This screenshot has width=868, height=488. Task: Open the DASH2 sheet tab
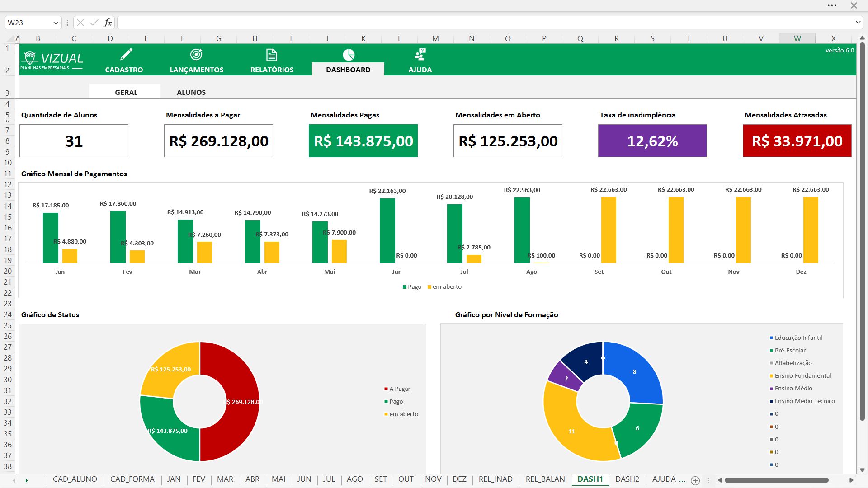627,479
